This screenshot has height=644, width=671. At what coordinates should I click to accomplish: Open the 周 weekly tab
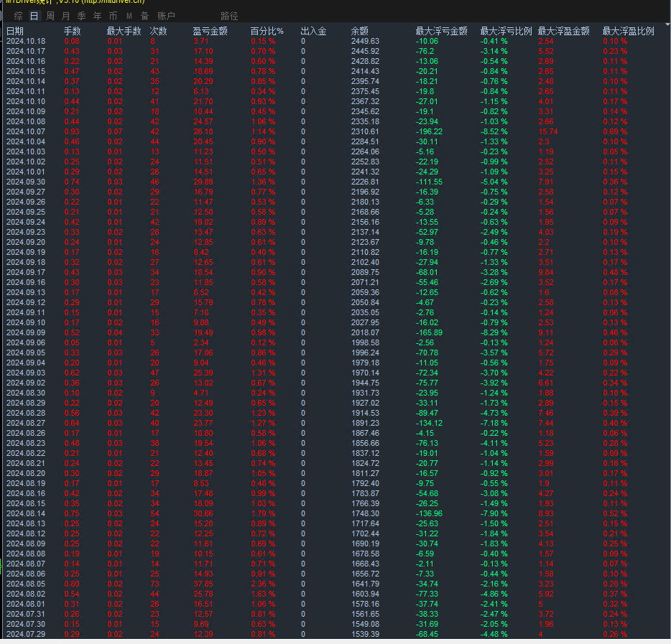pos(50,17)
